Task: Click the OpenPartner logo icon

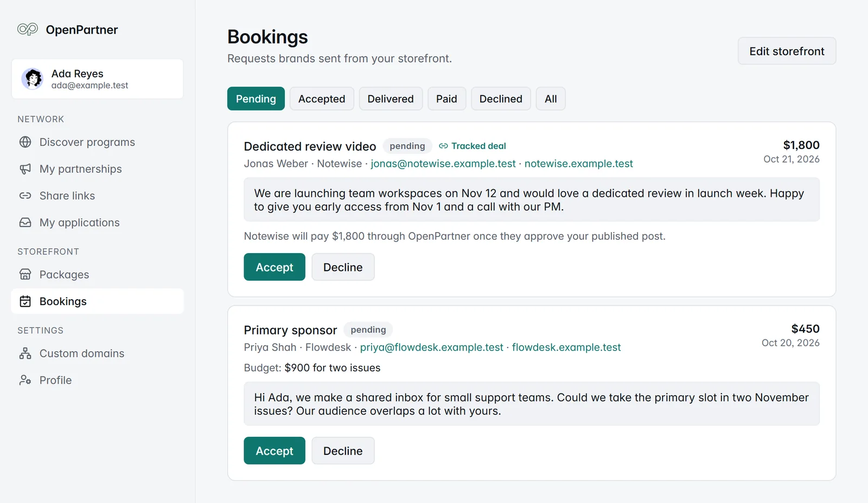Action: [x=28, y=29]
